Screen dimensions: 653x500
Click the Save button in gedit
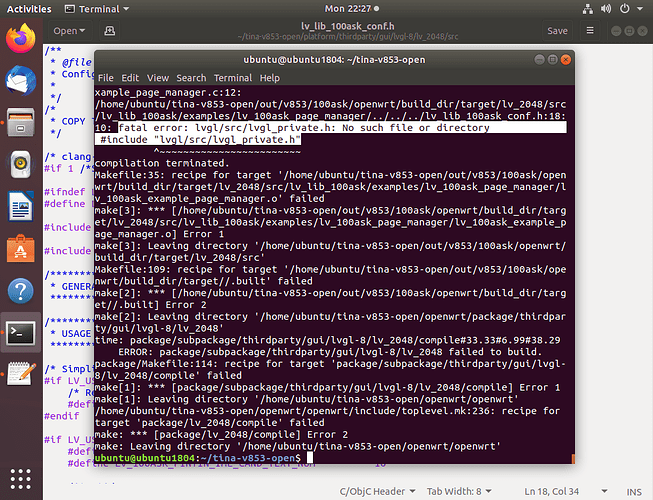[557, 31]
